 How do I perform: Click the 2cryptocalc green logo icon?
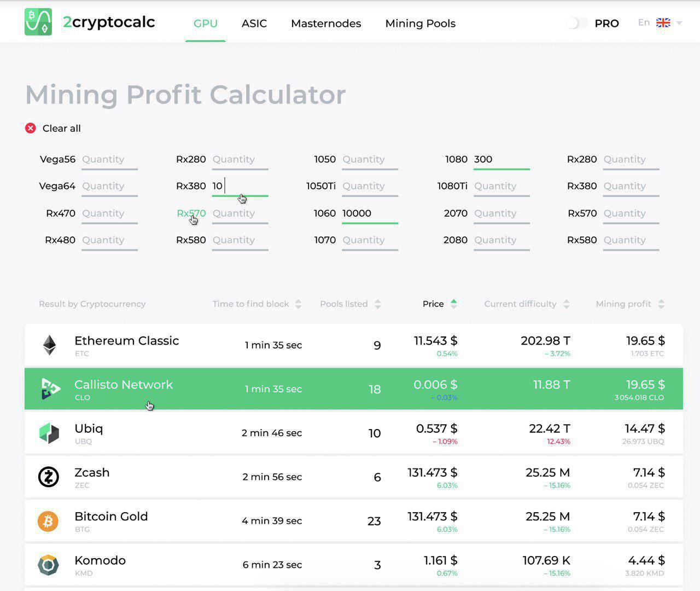(38, 22)
